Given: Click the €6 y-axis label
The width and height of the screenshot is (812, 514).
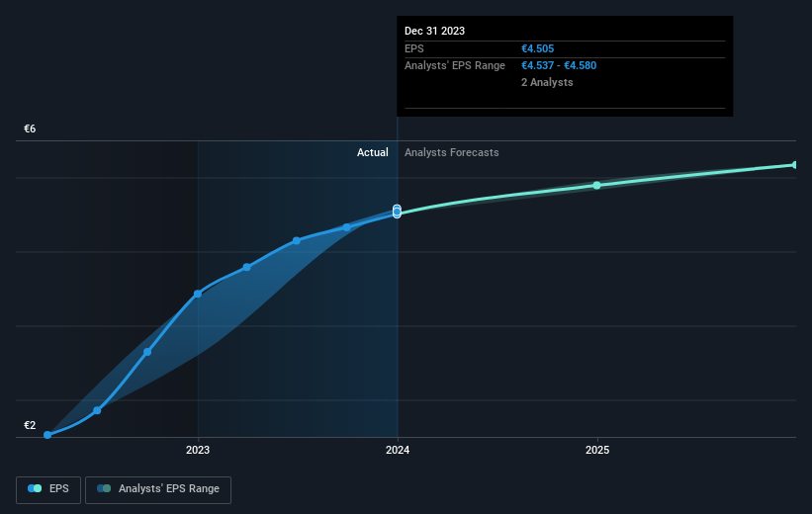Looking at the screenshot, I should (x=30, y=128).
